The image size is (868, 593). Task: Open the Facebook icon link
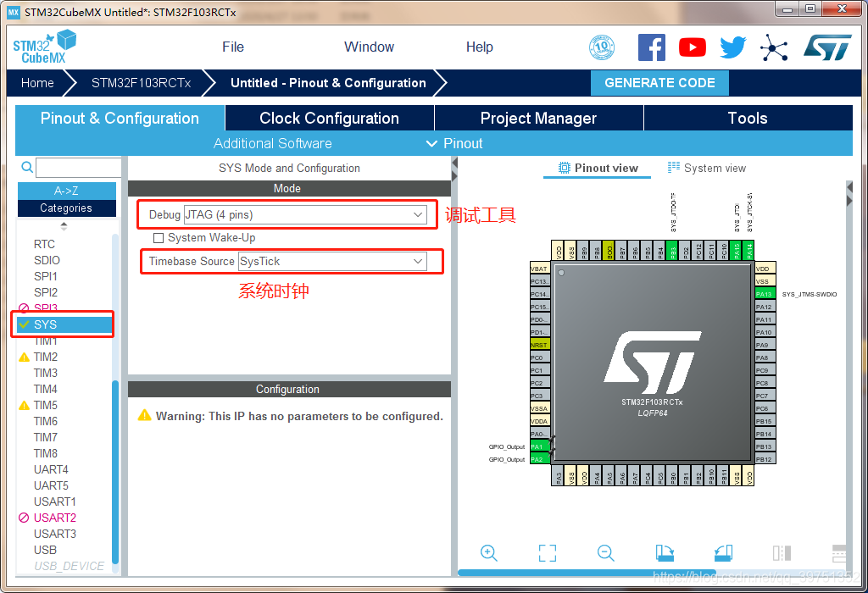pos(652,47)
